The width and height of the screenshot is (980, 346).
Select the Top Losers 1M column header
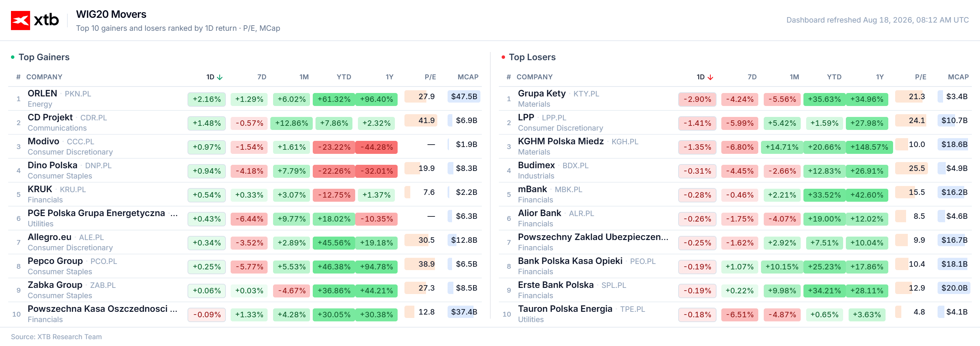pyautogui.click(x=794, y=77)
